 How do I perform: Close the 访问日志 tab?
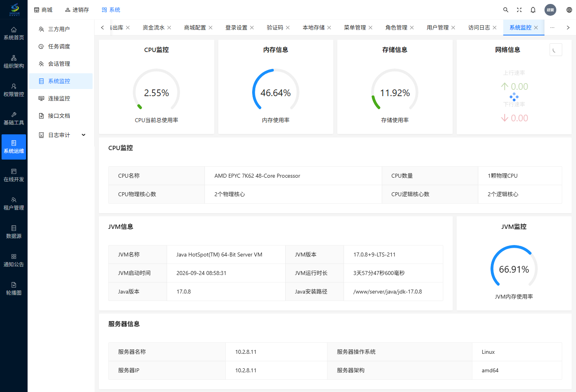(494, 28)
